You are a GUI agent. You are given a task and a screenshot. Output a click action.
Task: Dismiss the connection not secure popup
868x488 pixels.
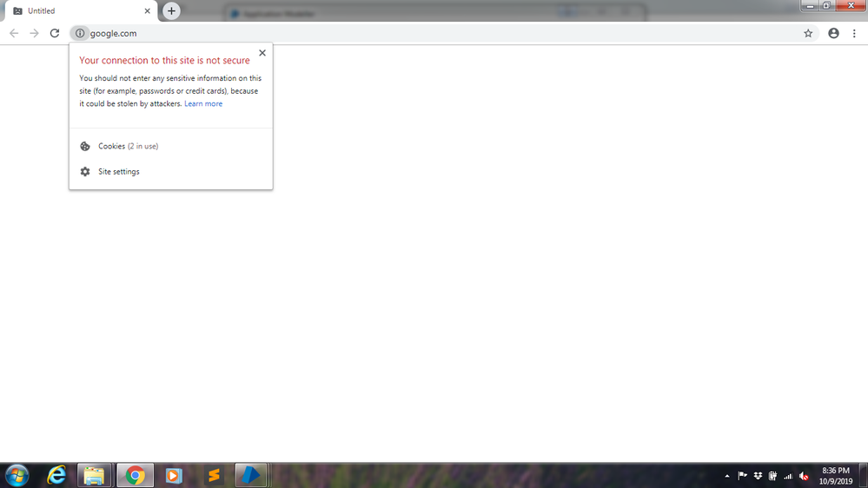coord(262,53)
